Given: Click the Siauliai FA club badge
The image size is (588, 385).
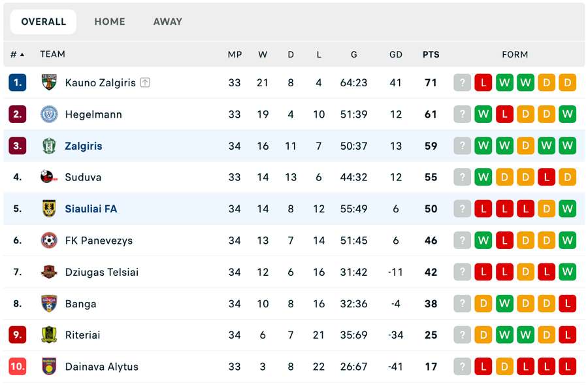Looking at the screenshot, I should (49, 209).
